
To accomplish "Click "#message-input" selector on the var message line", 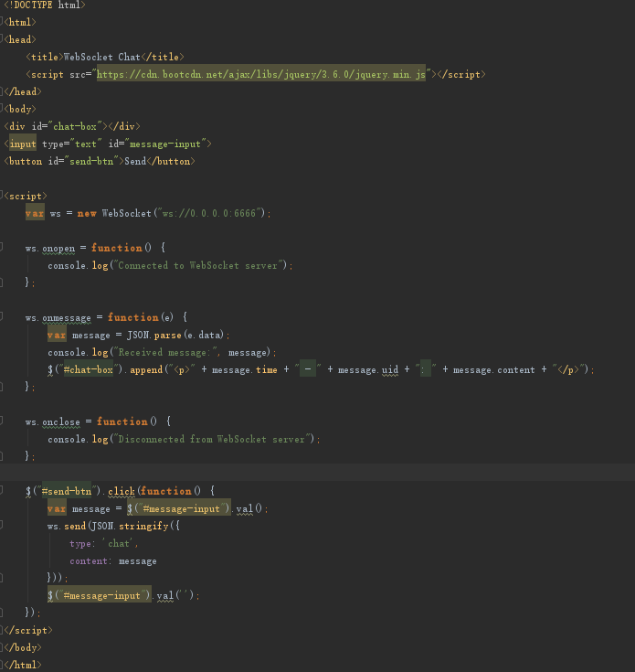I will [x=182, y=508].
